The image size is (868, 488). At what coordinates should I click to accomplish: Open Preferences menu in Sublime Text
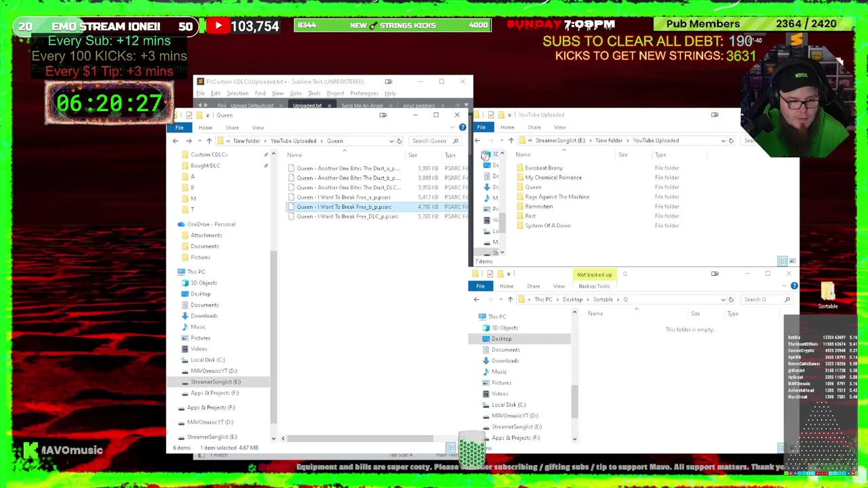click(x=364, y=94)
